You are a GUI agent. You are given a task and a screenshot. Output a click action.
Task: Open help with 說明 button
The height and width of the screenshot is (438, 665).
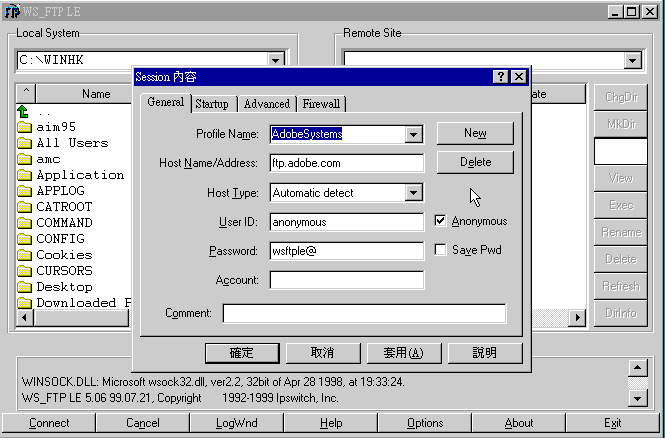(484, 353)
